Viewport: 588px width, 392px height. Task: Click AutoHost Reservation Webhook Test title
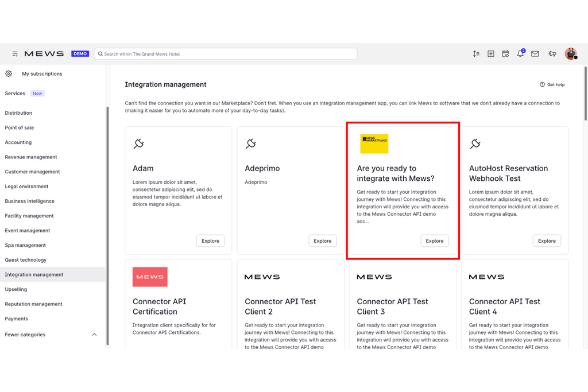[508, 173]
